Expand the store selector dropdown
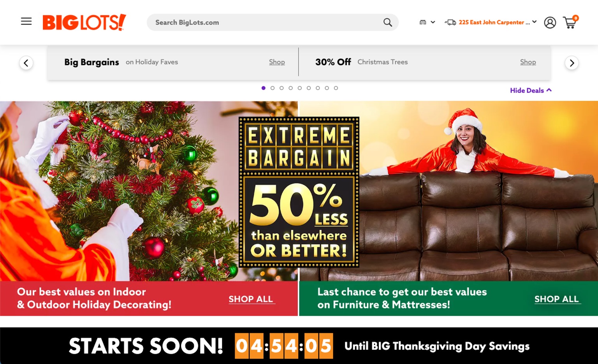This screenshot has width=598, height=364. coord(427,23)
